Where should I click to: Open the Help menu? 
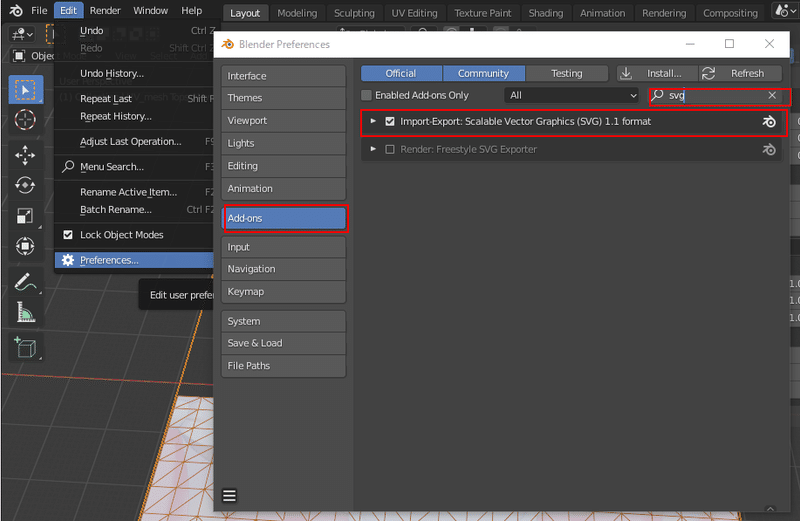[192, 10]
